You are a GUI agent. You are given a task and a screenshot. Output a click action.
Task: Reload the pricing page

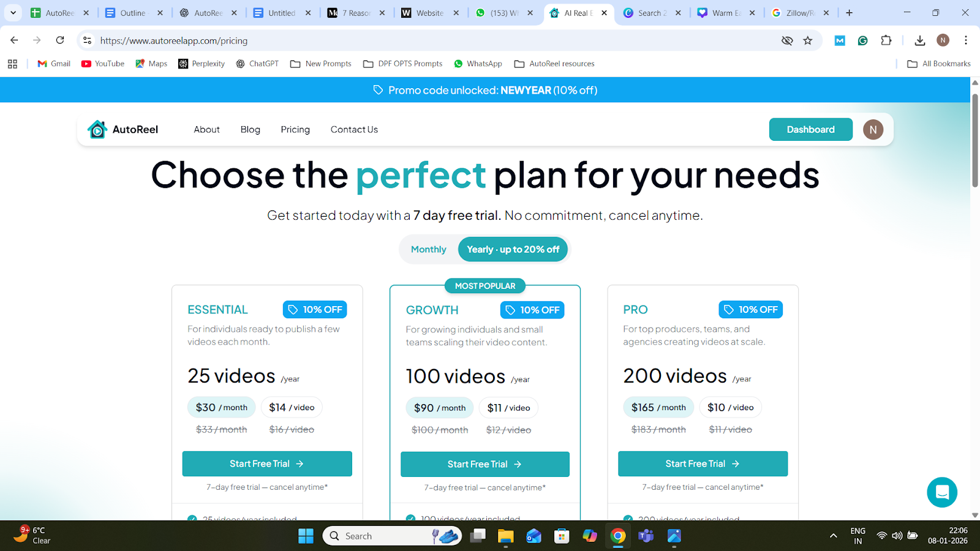(60, 40)
